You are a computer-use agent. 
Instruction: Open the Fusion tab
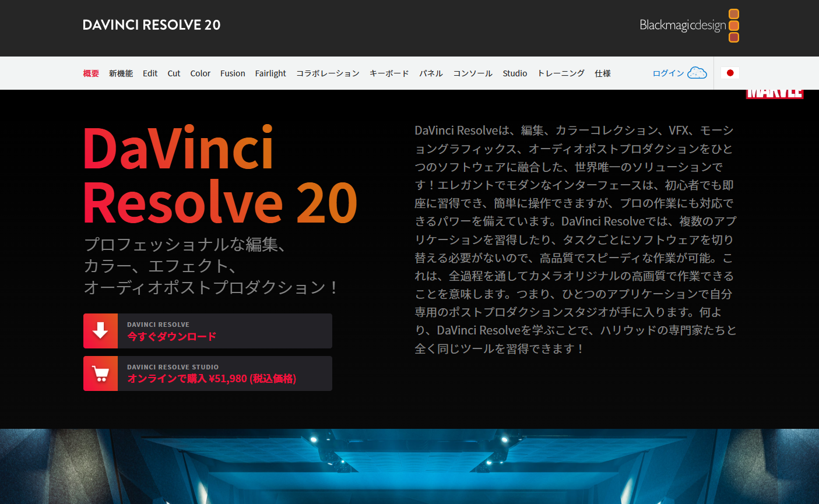pyautogui.click(x=233, y=73)
